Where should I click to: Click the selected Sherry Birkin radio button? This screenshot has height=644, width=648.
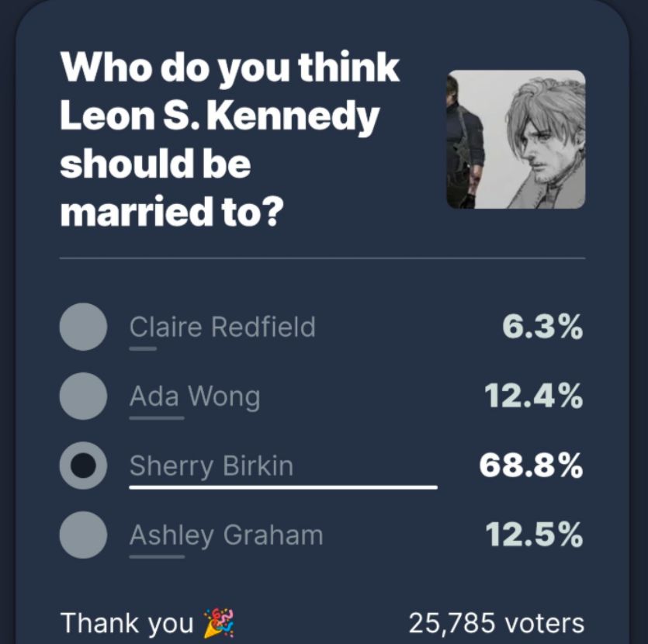click(83, 465)
